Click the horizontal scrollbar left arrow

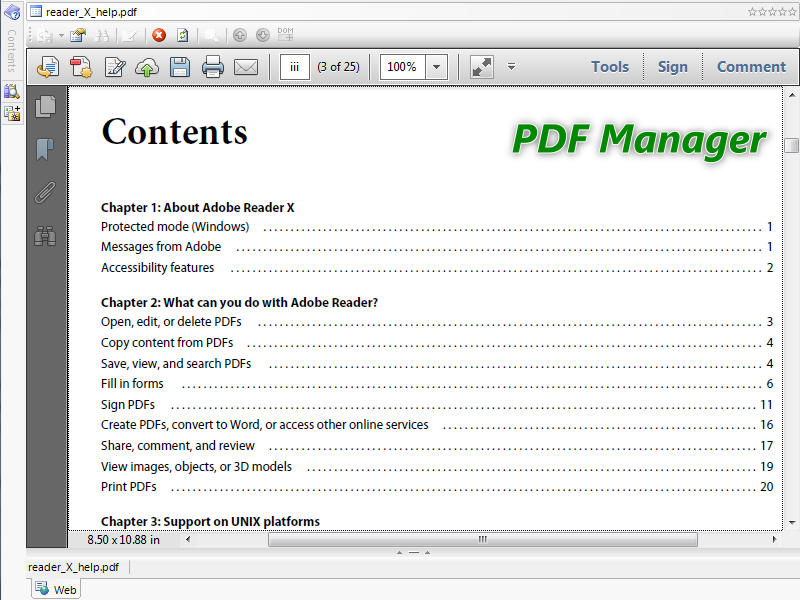pos(188,539)
